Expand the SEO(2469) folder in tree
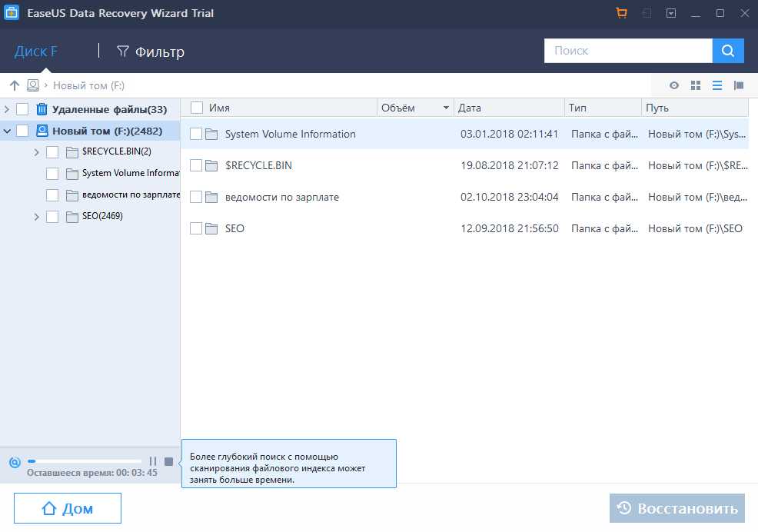This screenshot has width=758, height=532. pyautogui.click(x=36, y=217)
